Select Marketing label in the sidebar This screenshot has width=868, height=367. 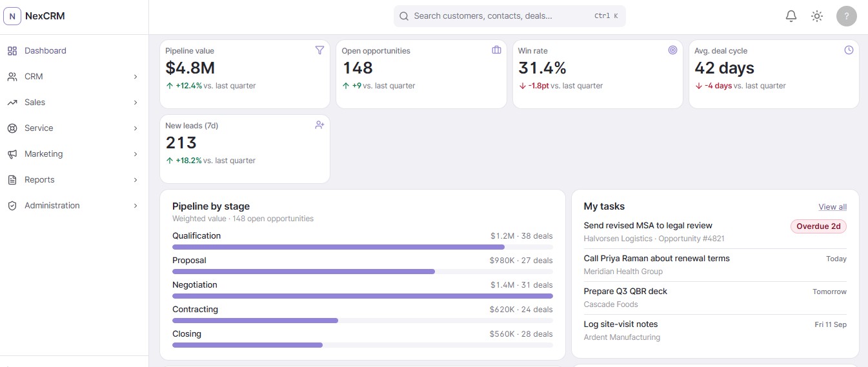pos(44,154)
